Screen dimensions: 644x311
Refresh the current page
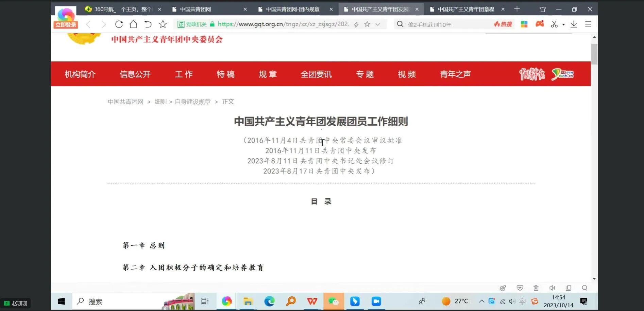coord(119,24)
